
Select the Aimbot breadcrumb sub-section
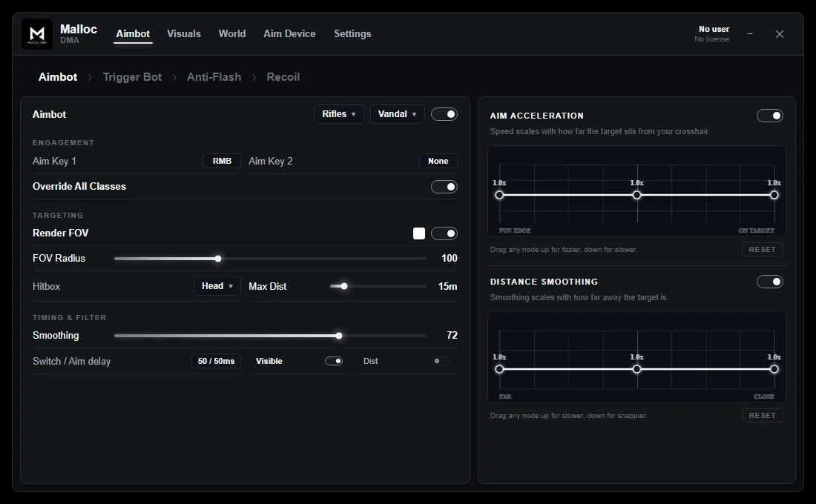[58, 77]
